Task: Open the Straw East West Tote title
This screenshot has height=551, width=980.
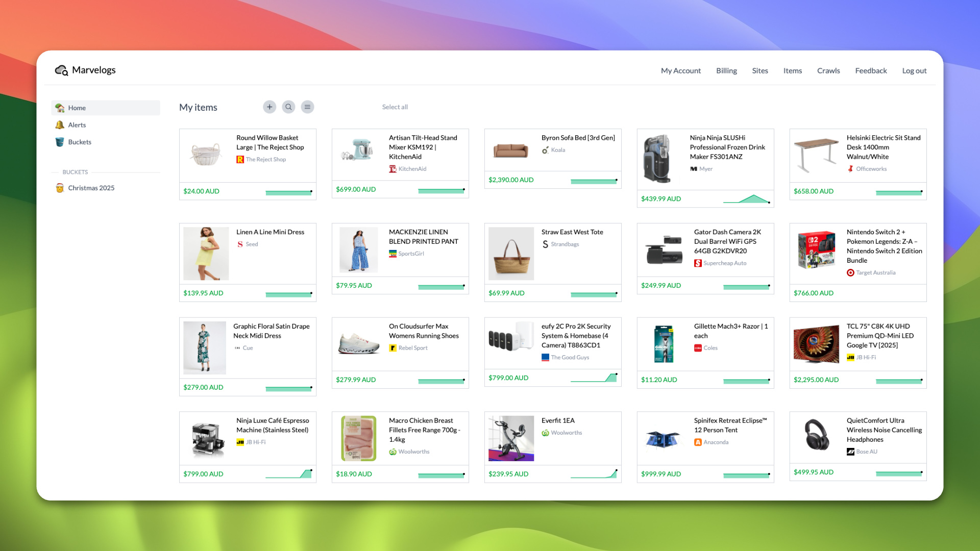Action: point(572,232)
